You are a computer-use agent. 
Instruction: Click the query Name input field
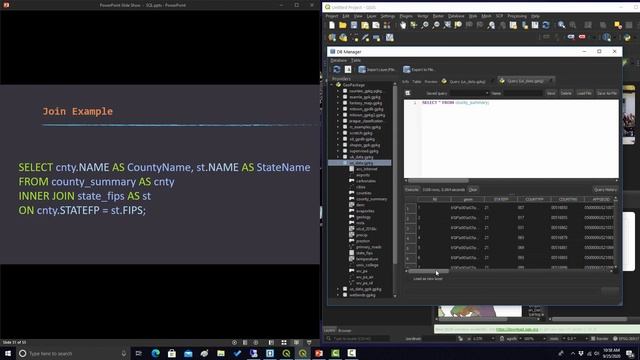[522, 93]
